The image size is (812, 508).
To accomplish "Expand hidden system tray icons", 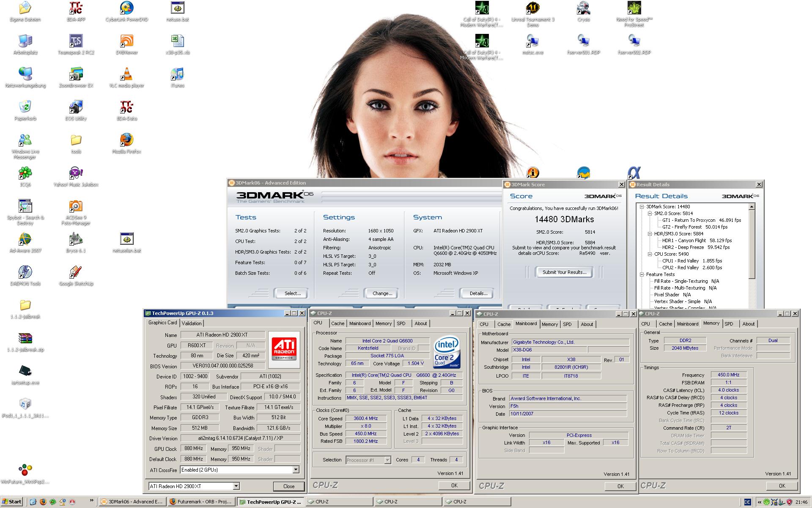I will [x=759, y=502].
